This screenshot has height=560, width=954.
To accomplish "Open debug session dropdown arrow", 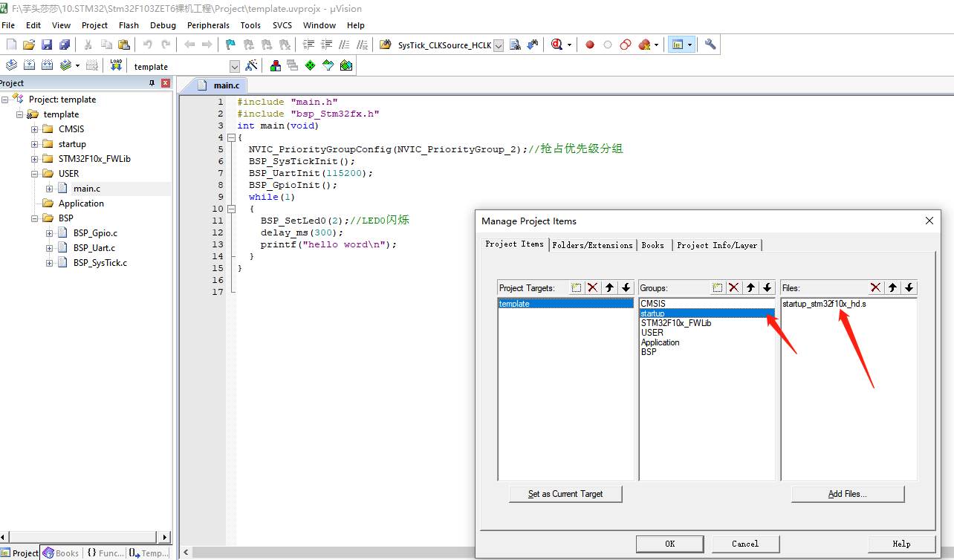I will pyautogui.click(x=569, y=45).
